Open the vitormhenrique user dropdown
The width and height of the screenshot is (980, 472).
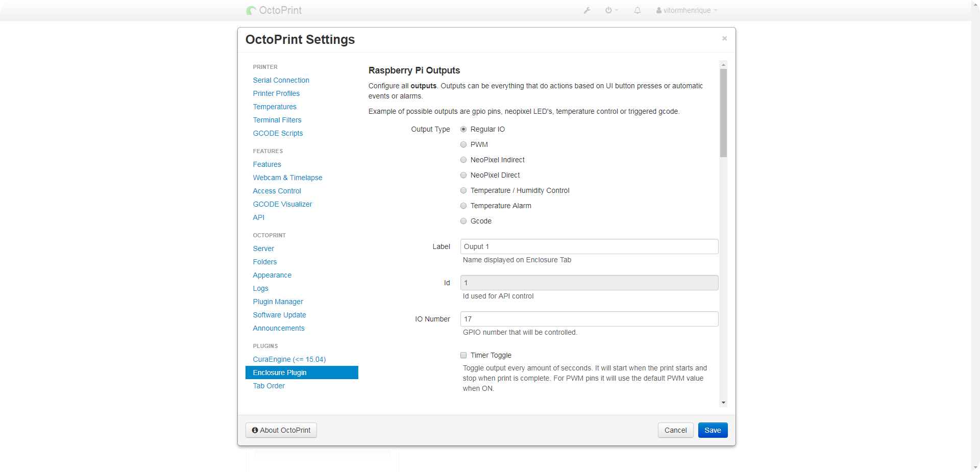point(687,10)
